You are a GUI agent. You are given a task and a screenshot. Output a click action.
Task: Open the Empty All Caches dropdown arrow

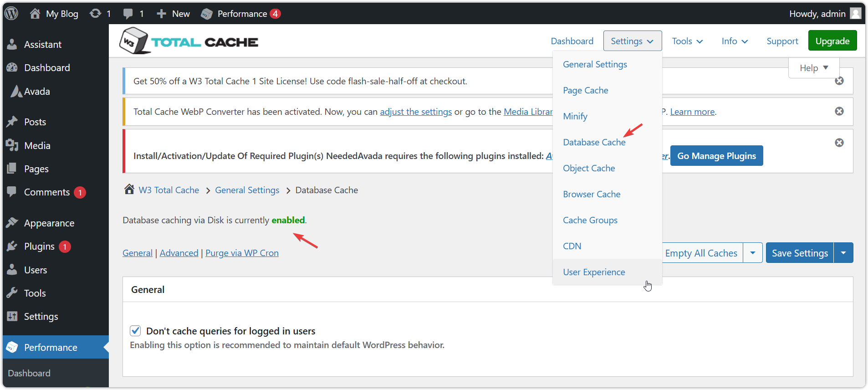pos(753,253)
